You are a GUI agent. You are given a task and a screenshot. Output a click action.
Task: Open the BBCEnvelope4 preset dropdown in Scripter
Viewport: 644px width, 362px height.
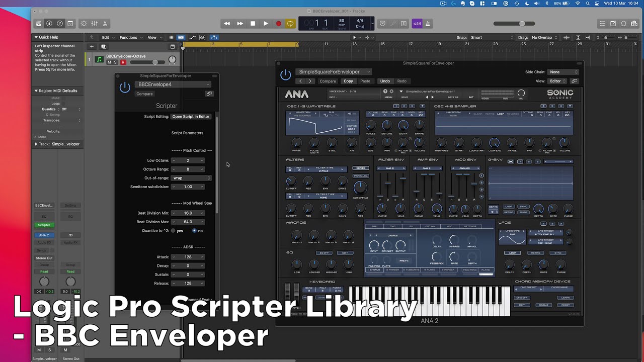pyautogui.click(x=173, y=84)
